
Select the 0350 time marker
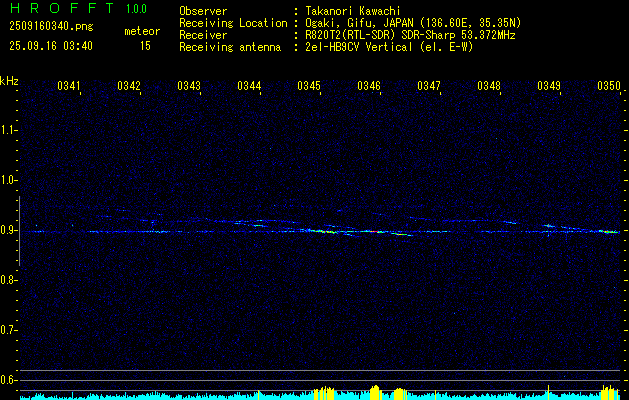click(609, 86)
